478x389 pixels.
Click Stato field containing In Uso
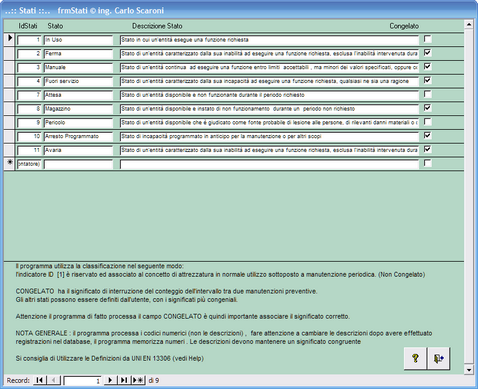click(x=78, y=40)
